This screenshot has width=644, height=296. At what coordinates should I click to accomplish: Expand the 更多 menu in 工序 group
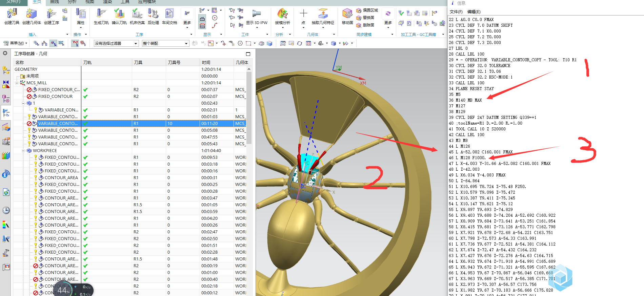coord(187,19)
